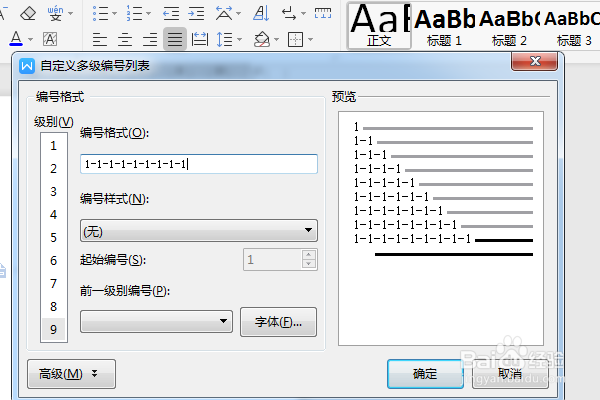Image resolution: width=600 pixels, height=400 pixels.
Task: Select the 正文 style
Action: [379, 26]
